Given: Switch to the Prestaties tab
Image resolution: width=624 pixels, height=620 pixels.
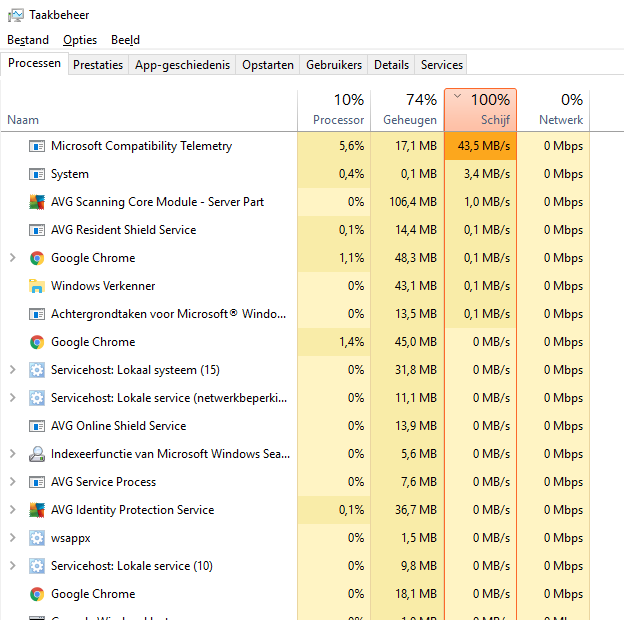Looking at the screenshot, I should 98,65.
